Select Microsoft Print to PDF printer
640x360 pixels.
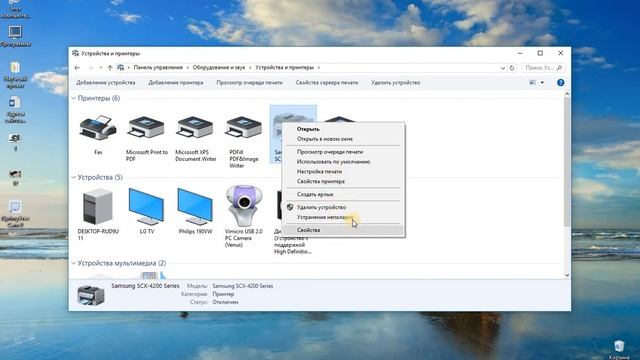[146, 127]
